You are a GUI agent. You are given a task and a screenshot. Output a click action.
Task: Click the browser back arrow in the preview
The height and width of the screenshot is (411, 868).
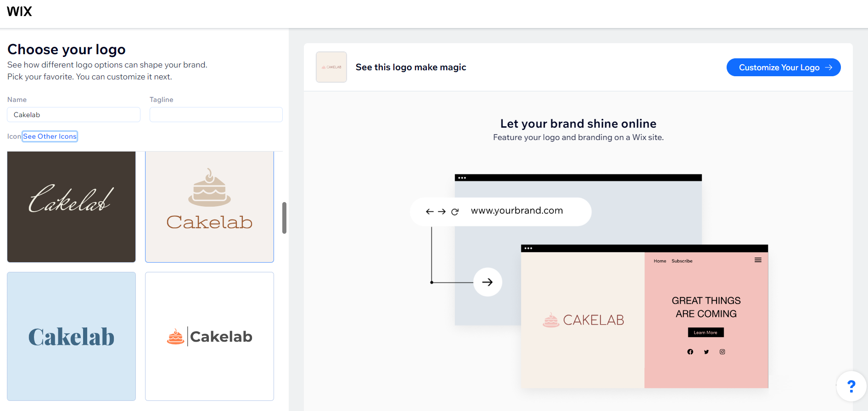[430, 212]
